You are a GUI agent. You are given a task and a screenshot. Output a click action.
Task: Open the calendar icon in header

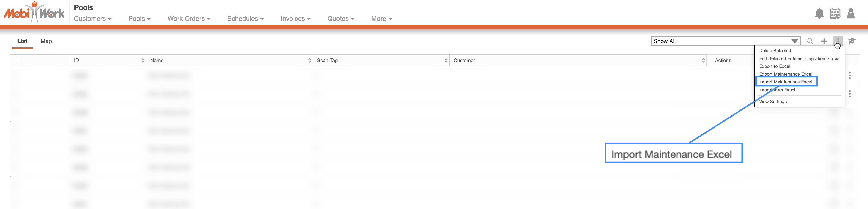coord(835,13)
